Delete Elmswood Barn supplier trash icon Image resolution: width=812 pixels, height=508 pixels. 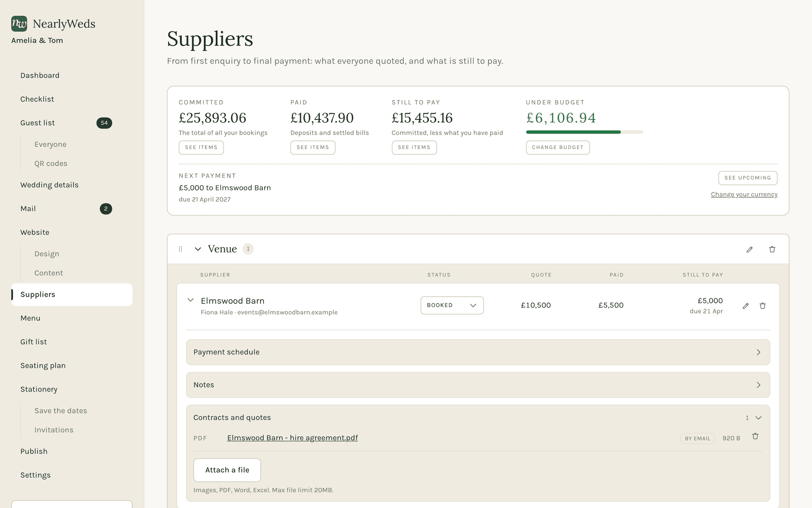click(762, 306)
